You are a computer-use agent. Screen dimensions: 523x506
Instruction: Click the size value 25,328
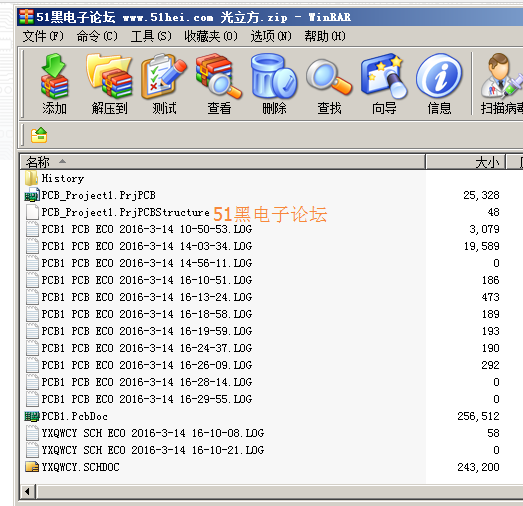click(481, 195)
